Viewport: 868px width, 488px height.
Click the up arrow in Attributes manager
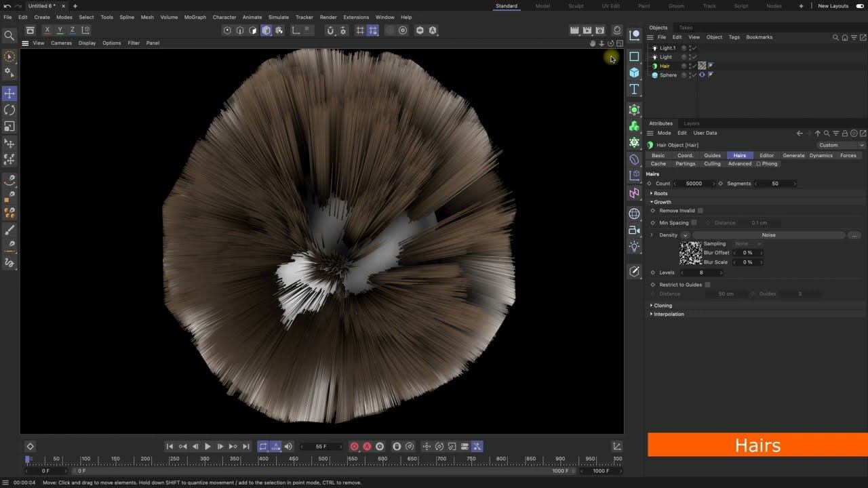tap(818, 134)
